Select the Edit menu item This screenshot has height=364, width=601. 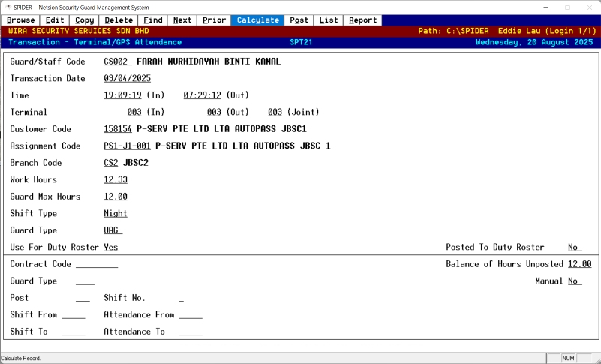[55, 20]
